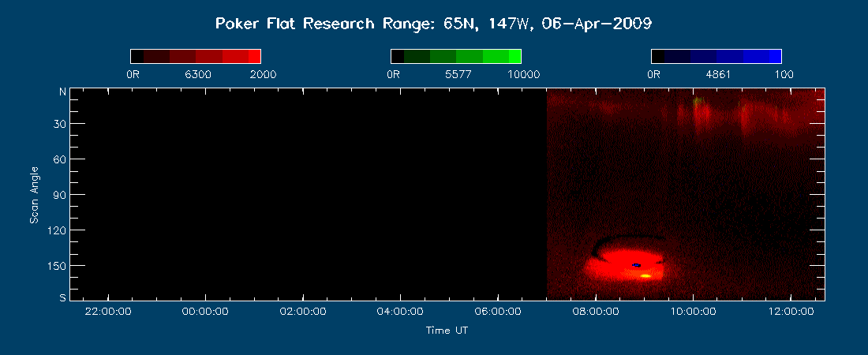This screenshot has width=868, height=355.
Task: Click the 08:00:00 time axis label
Action: click(x=595, y=312)
